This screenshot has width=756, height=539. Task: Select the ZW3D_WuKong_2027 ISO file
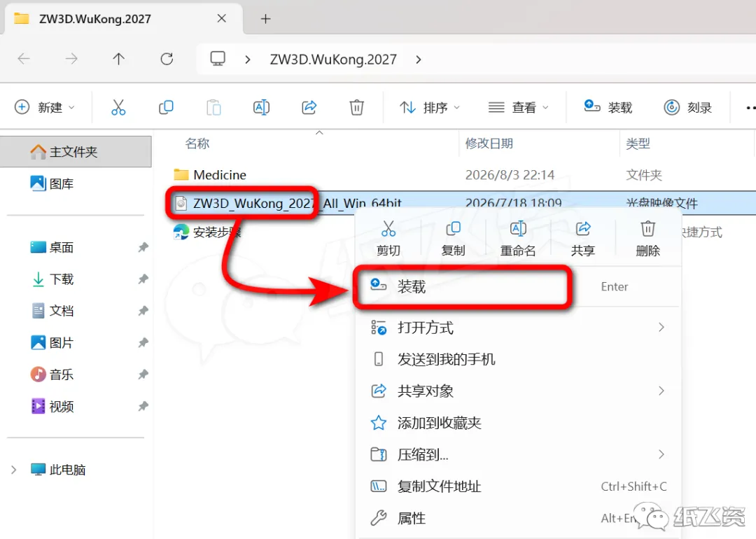pos(288,203)
